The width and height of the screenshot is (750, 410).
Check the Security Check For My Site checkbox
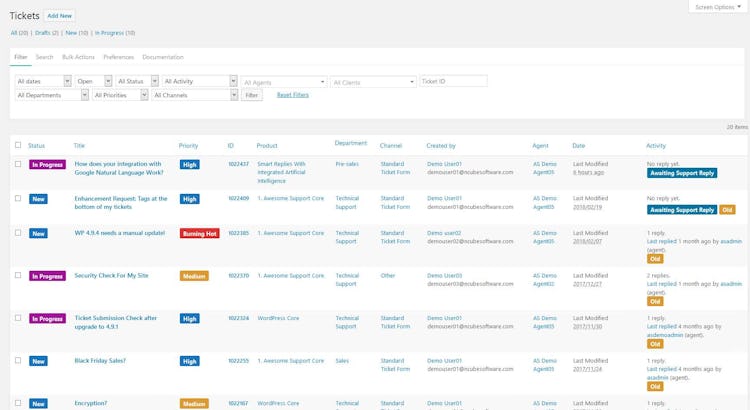tap(18, 276)
